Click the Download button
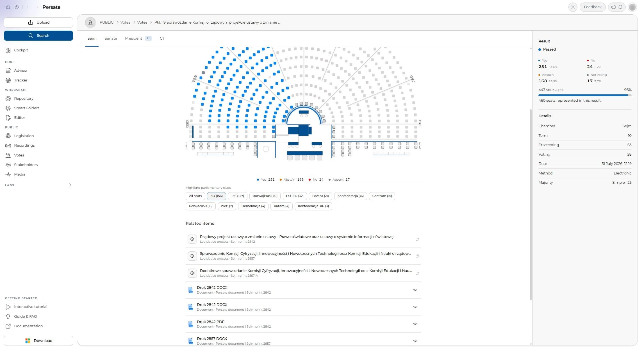Viewport: 644px width, 352px height. pos(38,340)
